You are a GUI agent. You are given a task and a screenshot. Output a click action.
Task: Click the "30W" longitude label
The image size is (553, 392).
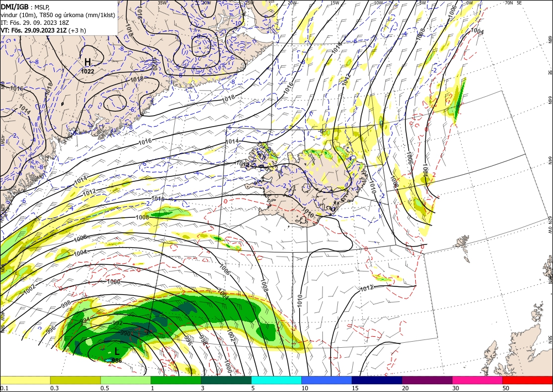pos(206,3)
